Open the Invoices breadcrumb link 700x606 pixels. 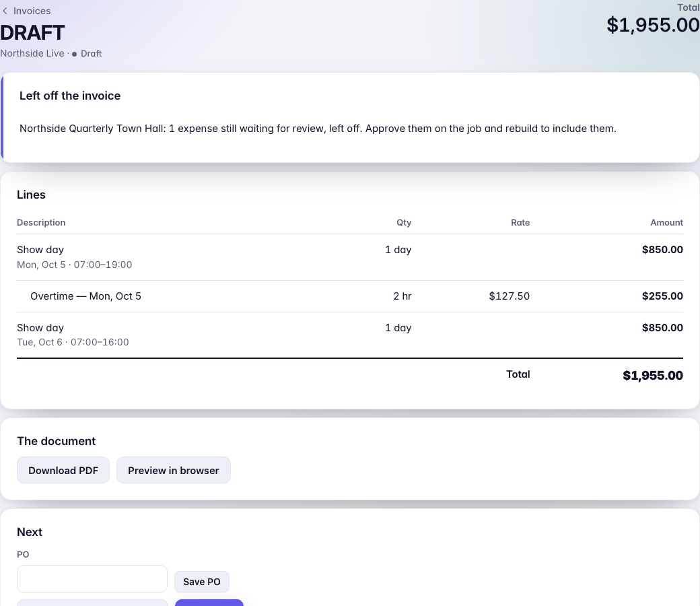(x=32, y=11)
